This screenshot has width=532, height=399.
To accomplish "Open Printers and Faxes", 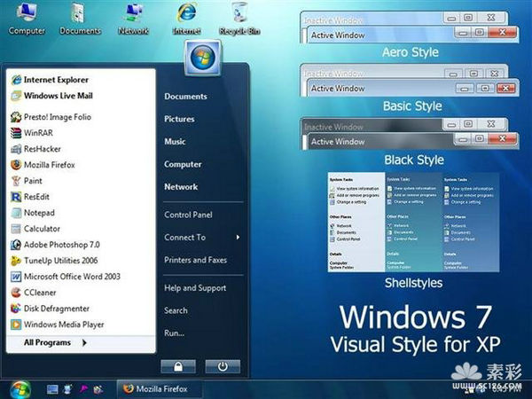I will point(195,260).
